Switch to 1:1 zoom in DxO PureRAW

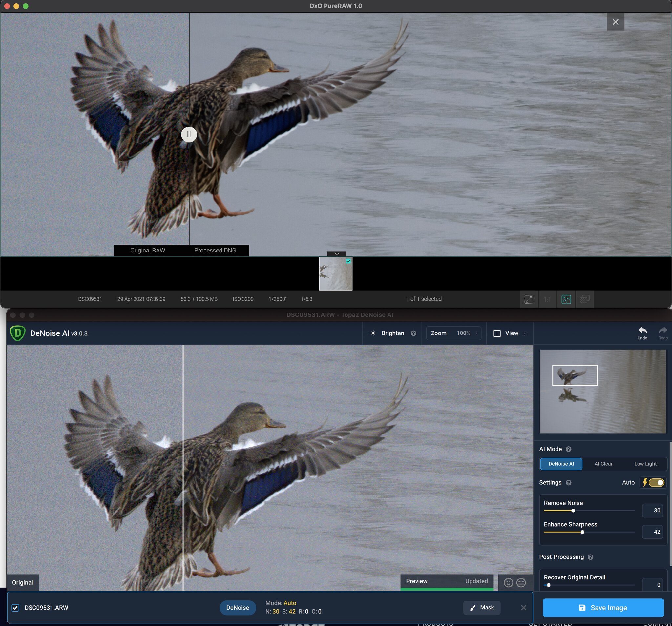pos(547,299)
